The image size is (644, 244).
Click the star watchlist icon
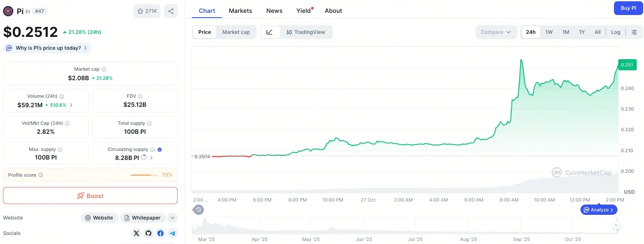click(141, 11)
